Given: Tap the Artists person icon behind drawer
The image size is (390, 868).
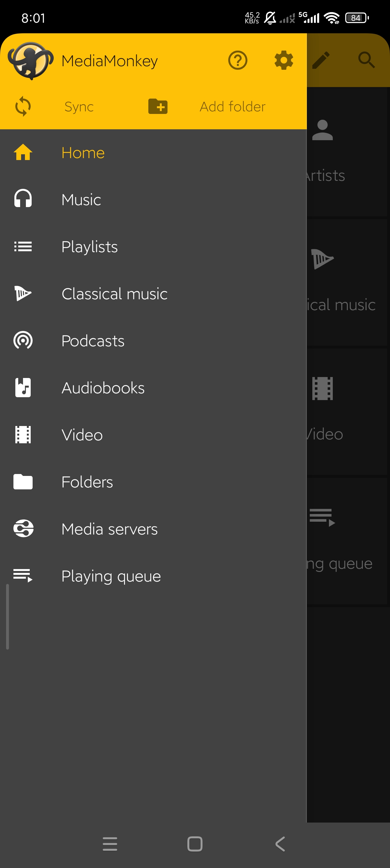Looking at the screenshot, I should (x=322, y=130).
